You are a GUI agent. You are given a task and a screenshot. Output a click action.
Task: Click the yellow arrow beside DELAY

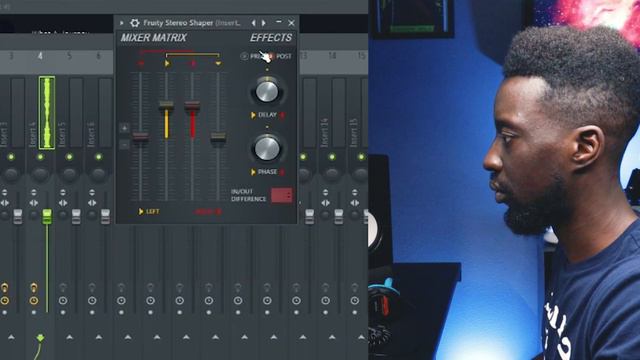point(253,116)
